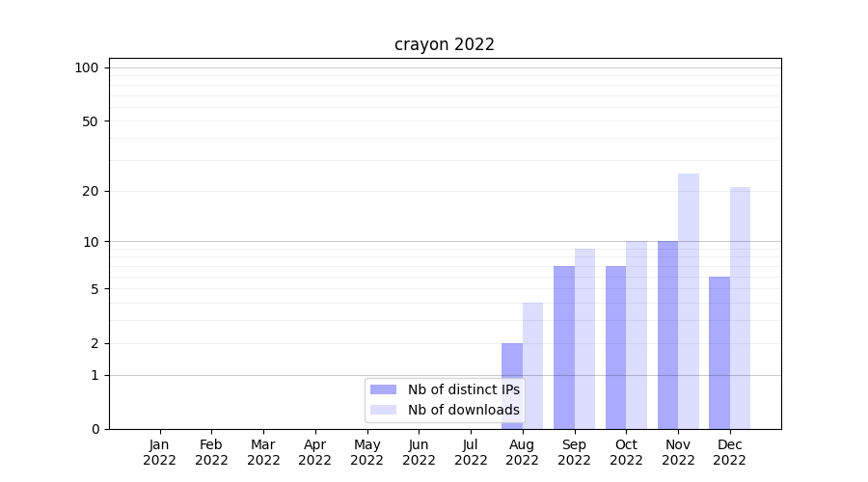This screenshot has width=868, height=482.
Task: Select the "Nb of distinct IPs" legend label
Action: click(463, 389)
